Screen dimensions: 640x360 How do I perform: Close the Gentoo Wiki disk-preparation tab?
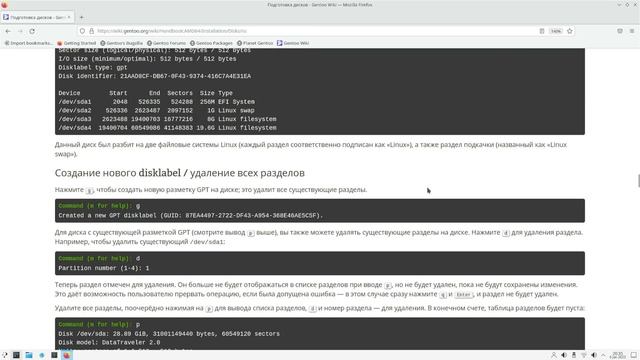coord(69,17)
